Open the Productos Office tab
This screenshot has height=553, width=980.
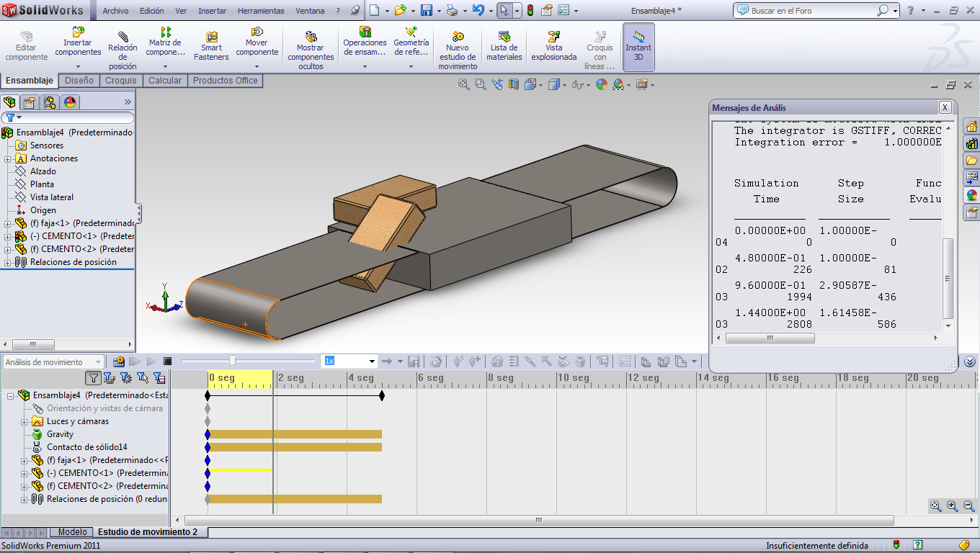coord(225,81)
